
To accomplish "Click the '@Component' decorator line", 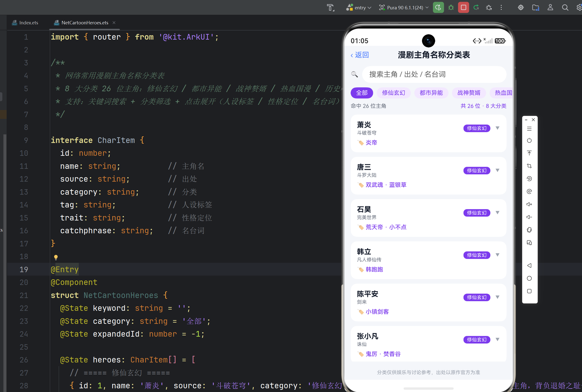I will coord(74,282).
